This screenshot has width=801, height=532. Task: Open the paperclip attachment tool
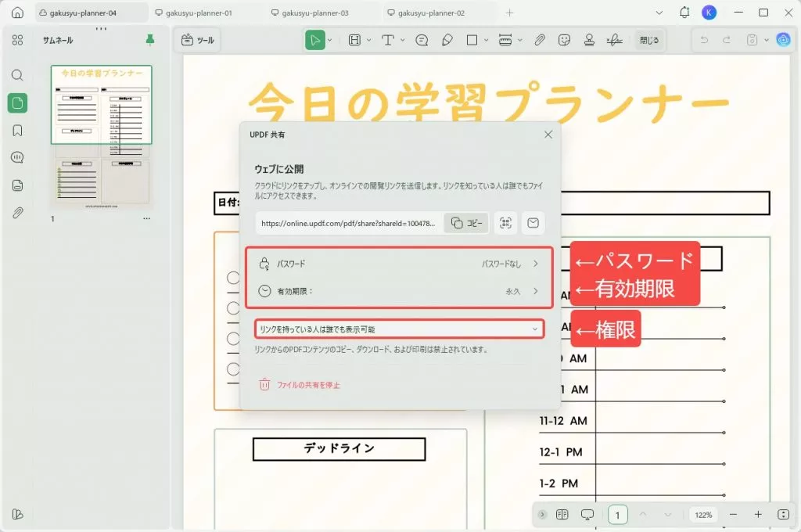(x=538, y=40)
